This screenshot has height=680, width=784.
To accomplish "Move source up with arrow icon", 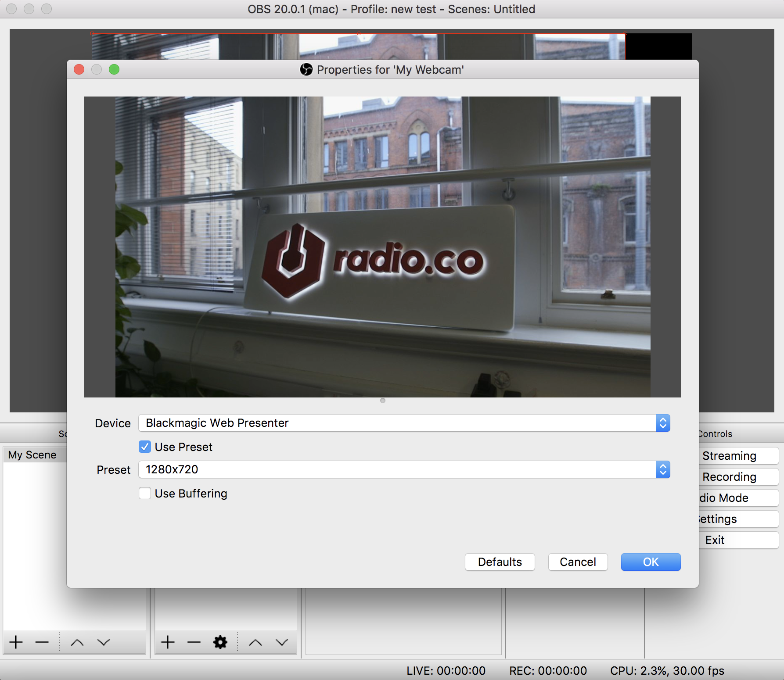I will point(255,642).
